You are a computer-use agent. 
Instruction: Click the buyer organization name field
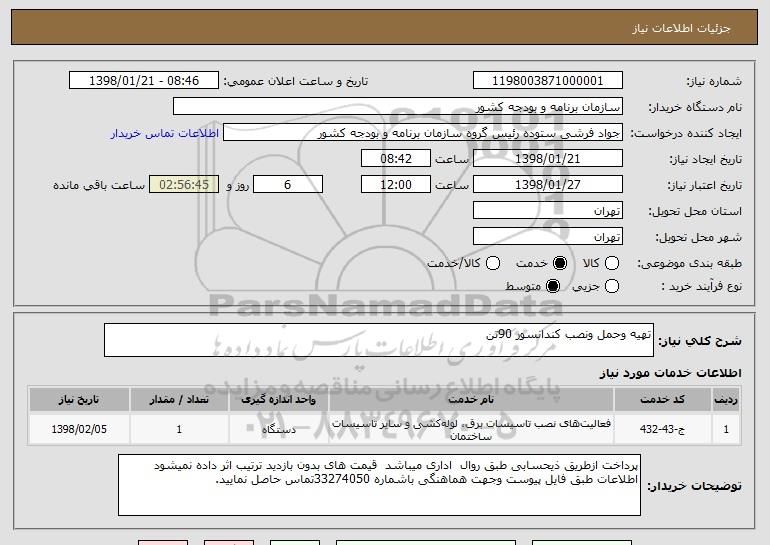point(398,107)
